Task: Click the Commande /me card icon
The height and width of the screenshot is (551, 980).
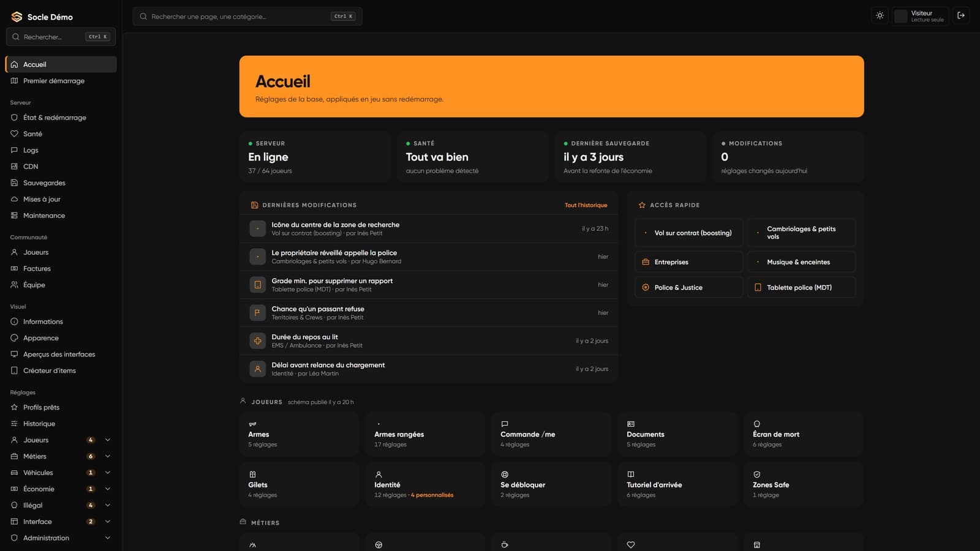Action: (505, 424)
